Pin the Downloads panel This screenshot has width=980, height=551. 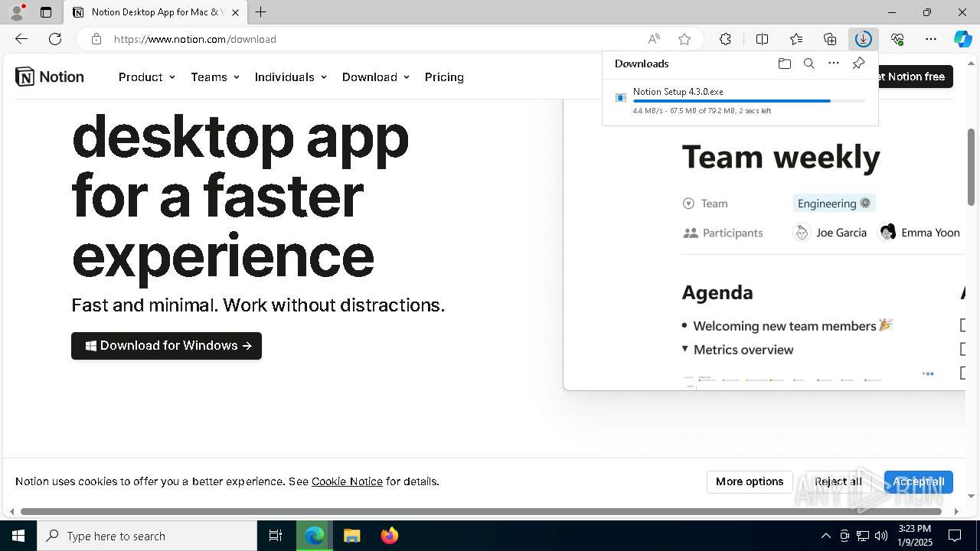[858, 64]
